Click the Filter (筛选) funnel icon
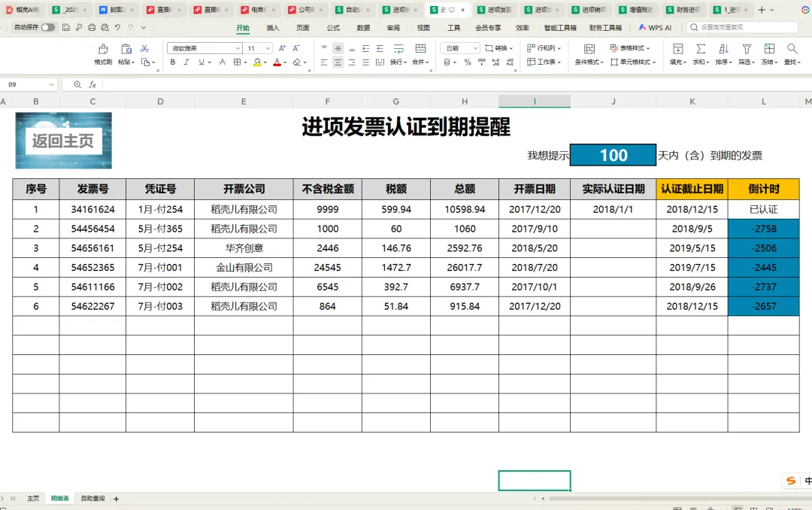Screen dimensions: 812x510 (747, 49)
